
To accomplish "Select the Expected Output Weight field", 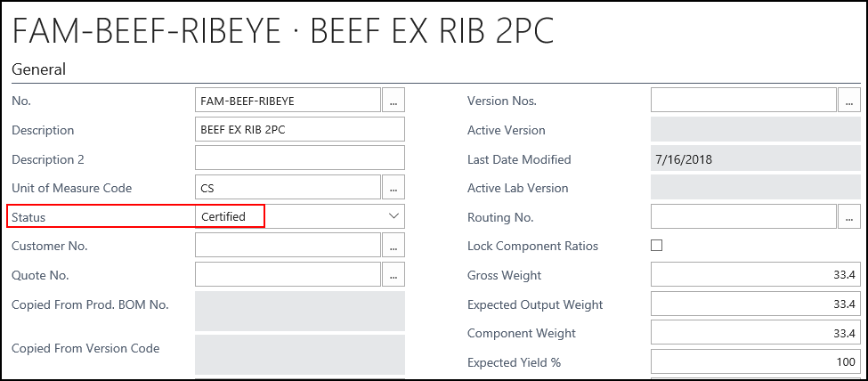I will [756, 304].
